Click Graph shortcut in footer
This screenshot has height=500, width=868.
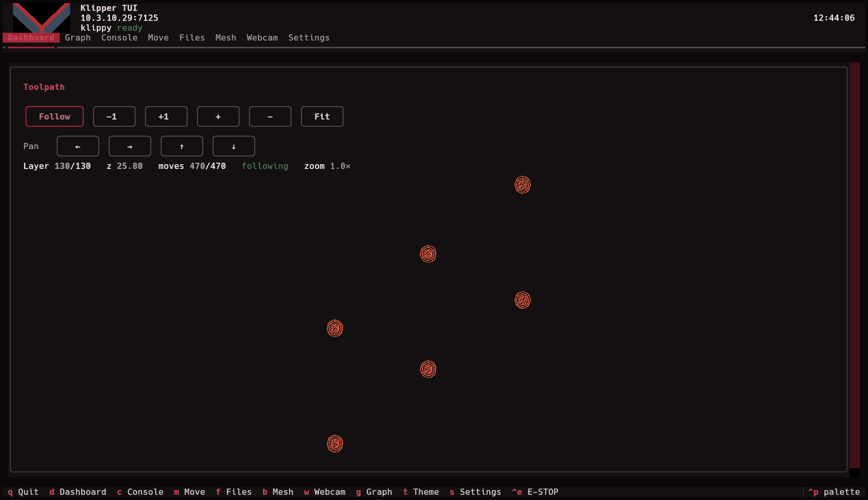point(374,492)
